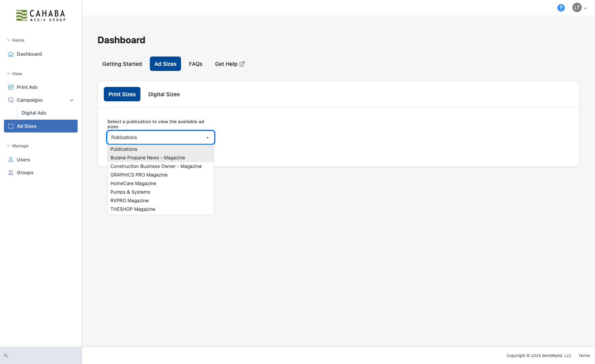Click the Publications dropdown select box
The image size is (595, 364).
(161, 138)
